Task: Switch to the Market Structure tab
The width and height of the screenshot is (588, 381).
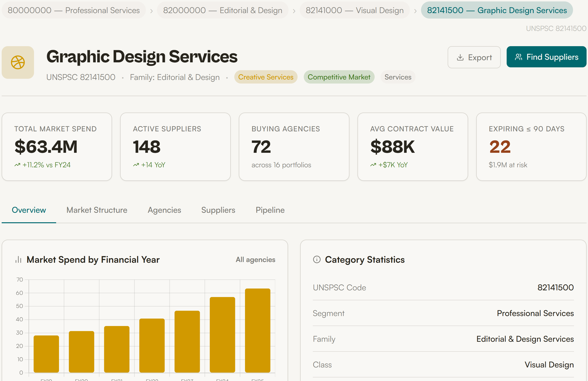Action: tap(97, 210)
